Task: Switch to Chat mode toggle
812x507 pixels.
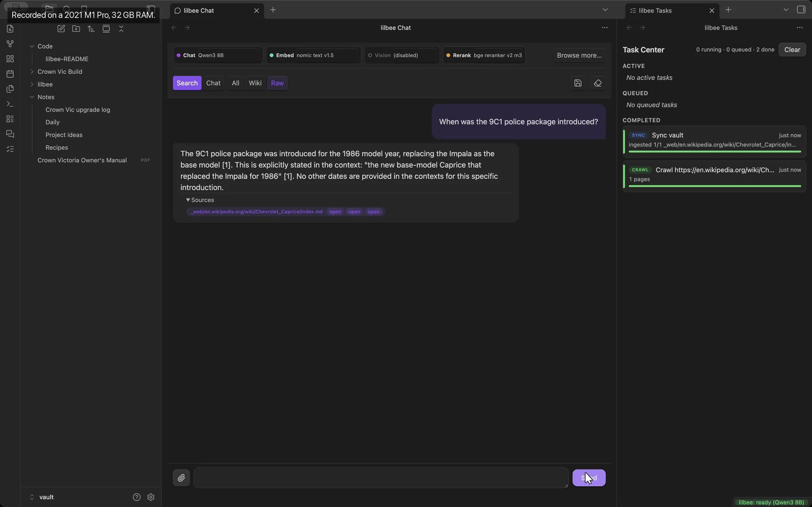Action: point(213,83)
